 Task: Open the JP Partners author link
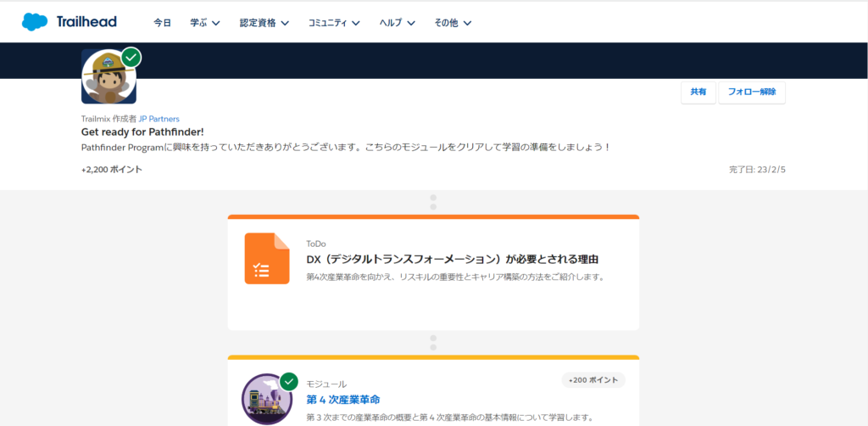point(159,119)
